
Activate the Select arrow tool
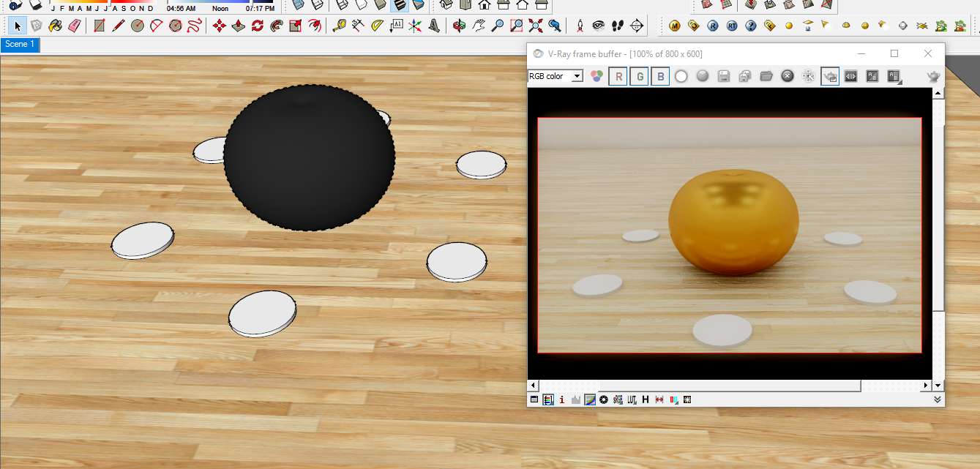[17, 24]
